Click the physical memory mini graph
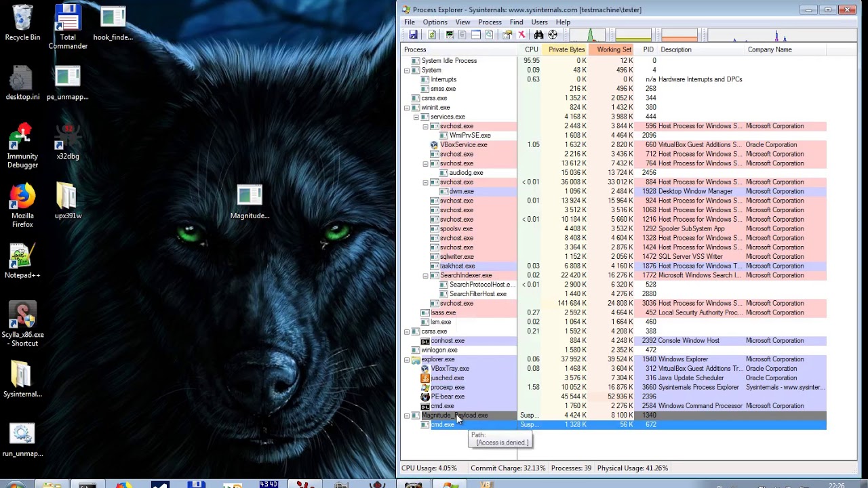 [x=679, y=35]
